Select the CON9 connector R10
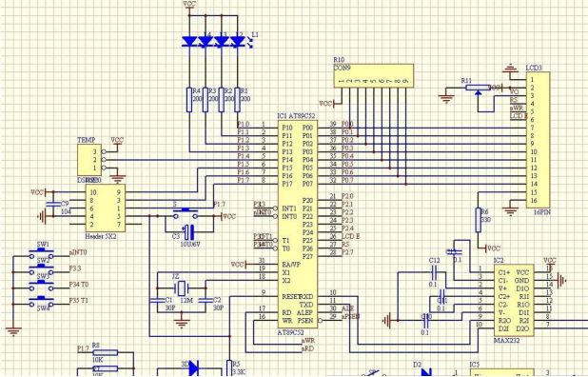588x377 pixels. (374, 76)
